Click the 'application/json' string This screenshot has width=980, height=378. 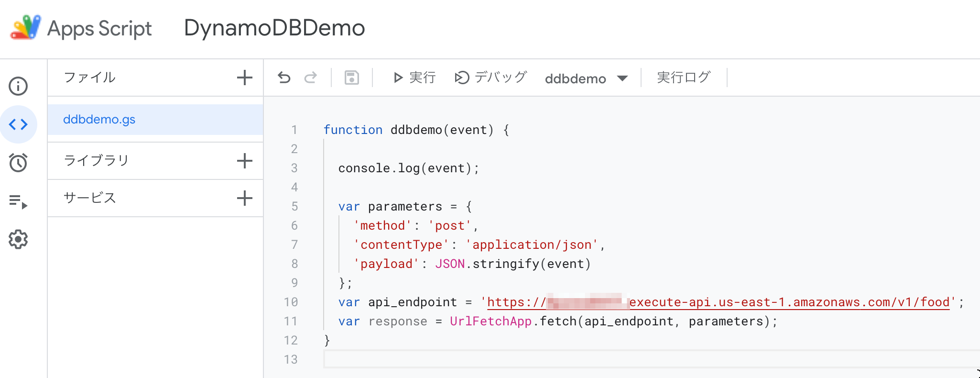532,245
